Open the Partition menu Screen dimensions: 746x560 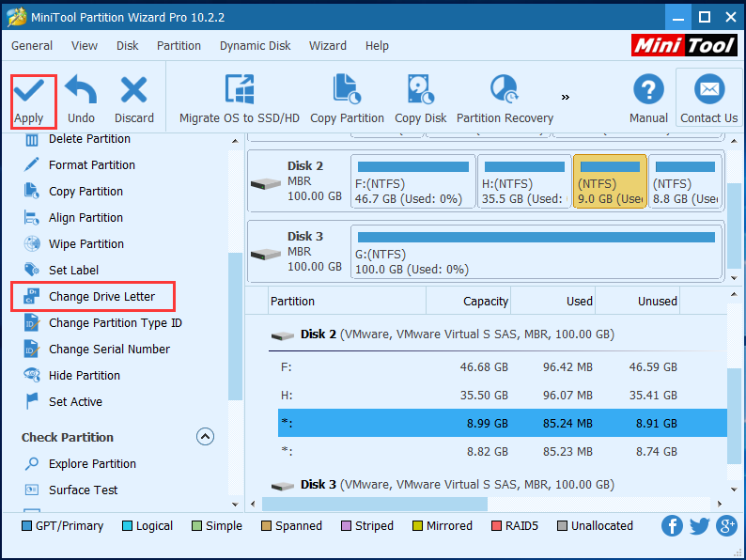pos(179,46)
